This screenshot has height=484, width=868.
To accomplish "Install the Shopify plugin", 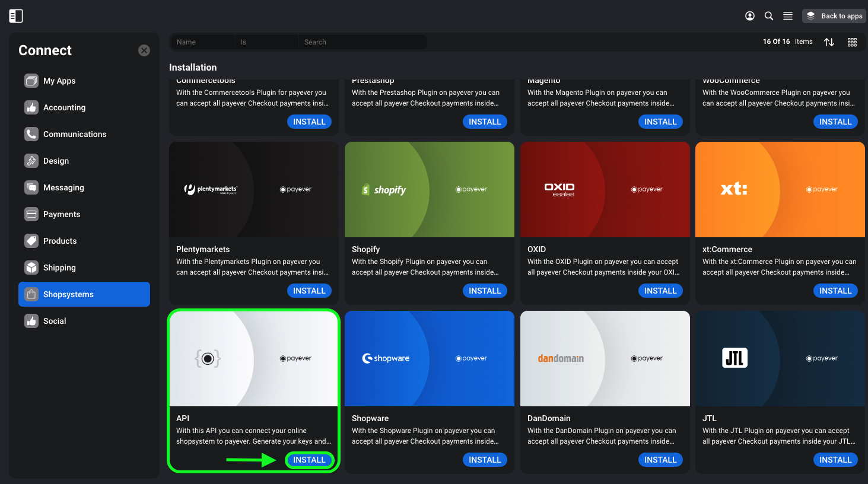I will click(x=485, y=291).
